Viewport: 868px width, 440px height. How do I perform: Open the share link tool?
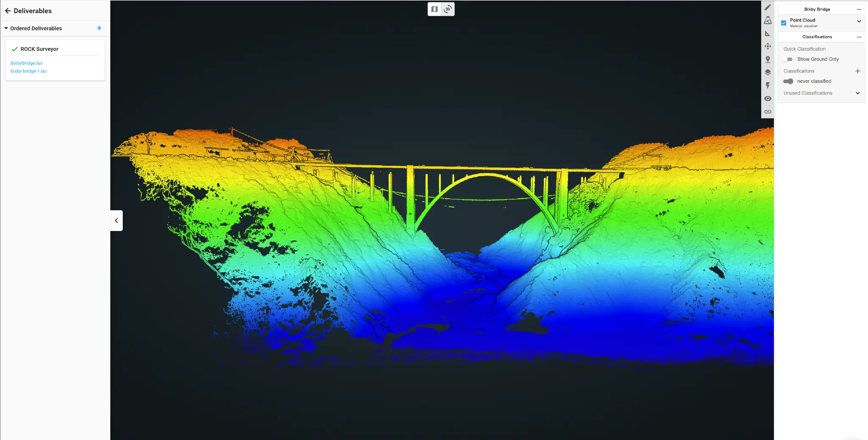pyautogui.click(x=768, y=111)
